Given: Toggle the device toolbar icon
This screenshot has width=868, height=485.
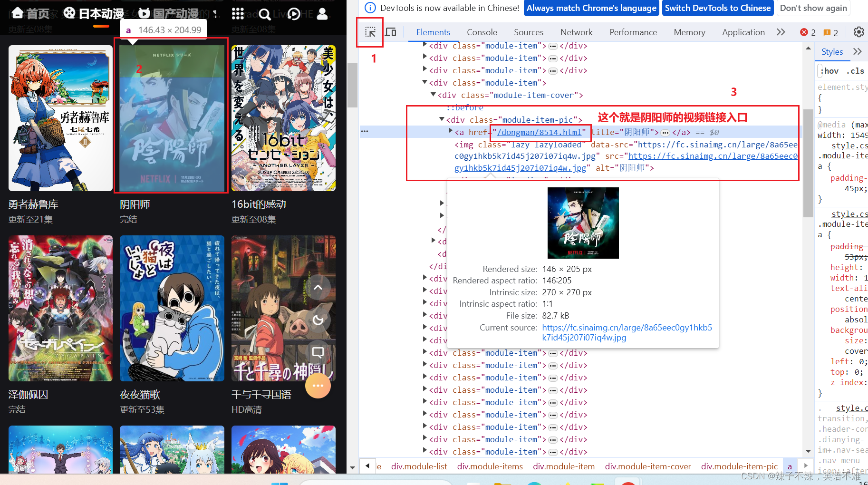Looking at the screenshot, I should [x=391, y=32].
